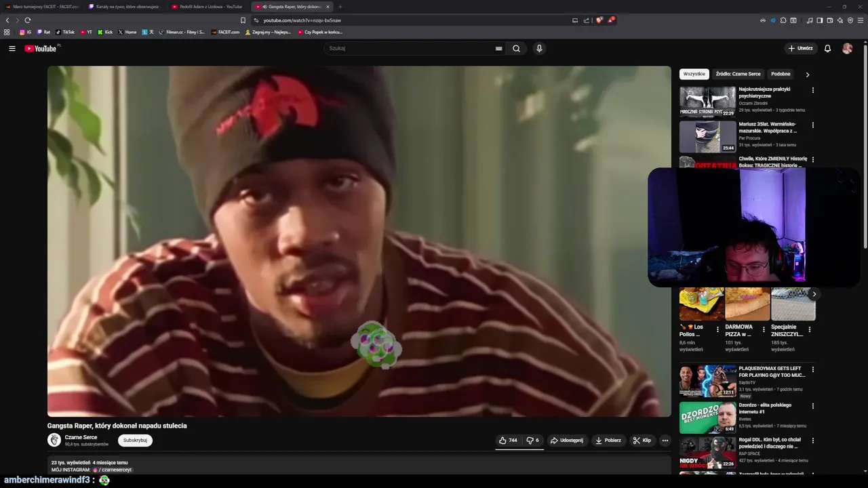Screen dimensions: 868x488
Task: Select the Podobne filter chip
Action: click(x=781, y=74)
